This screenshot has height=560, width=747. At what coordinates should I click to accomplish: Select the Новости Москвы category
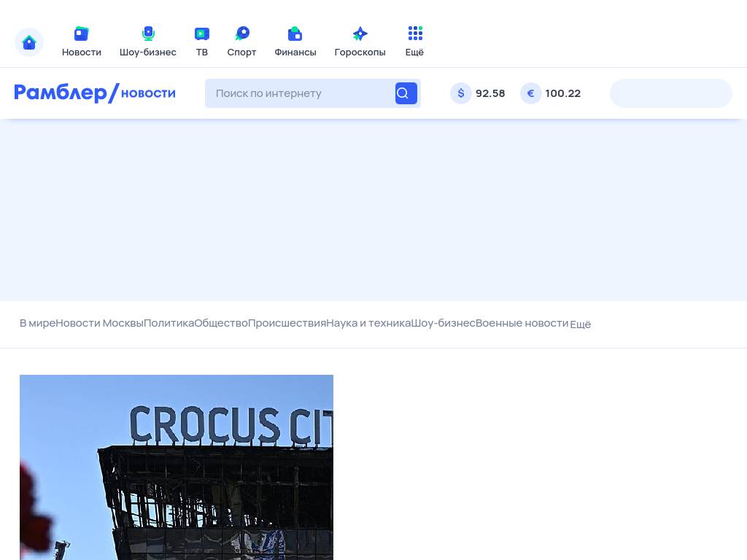point(99,323)
